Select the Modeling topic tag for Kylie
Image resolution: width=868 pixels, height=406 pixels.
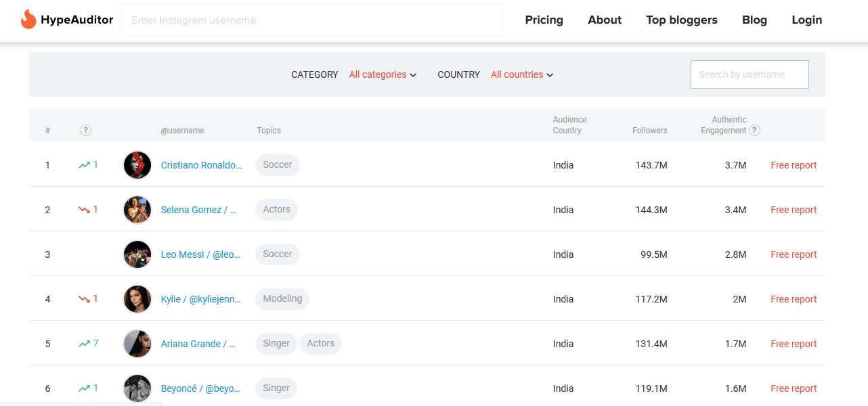coord(282,299)
